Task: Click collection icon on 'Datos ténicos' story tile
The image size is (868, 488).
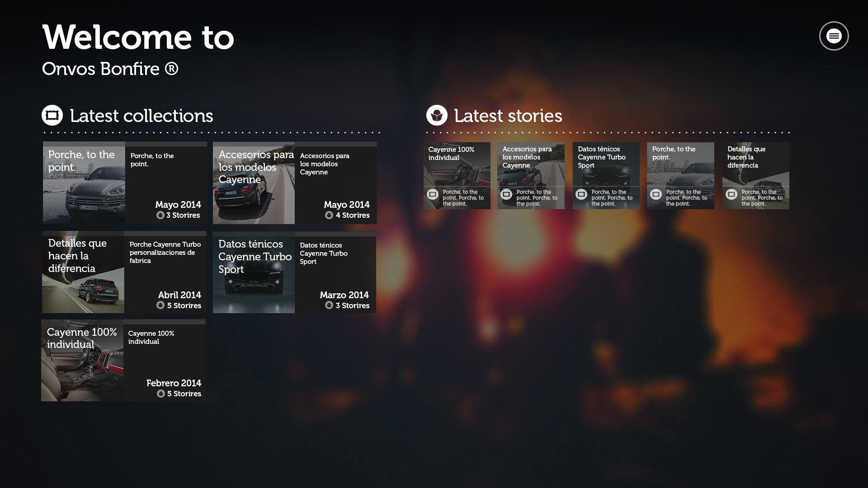Action: tap(581, 194)
